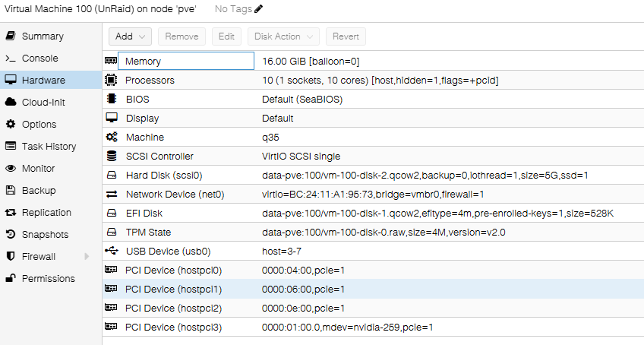The image size is (644, 345).
Task: Click the Replication arrows icon
Action: (x=11, y=212)
